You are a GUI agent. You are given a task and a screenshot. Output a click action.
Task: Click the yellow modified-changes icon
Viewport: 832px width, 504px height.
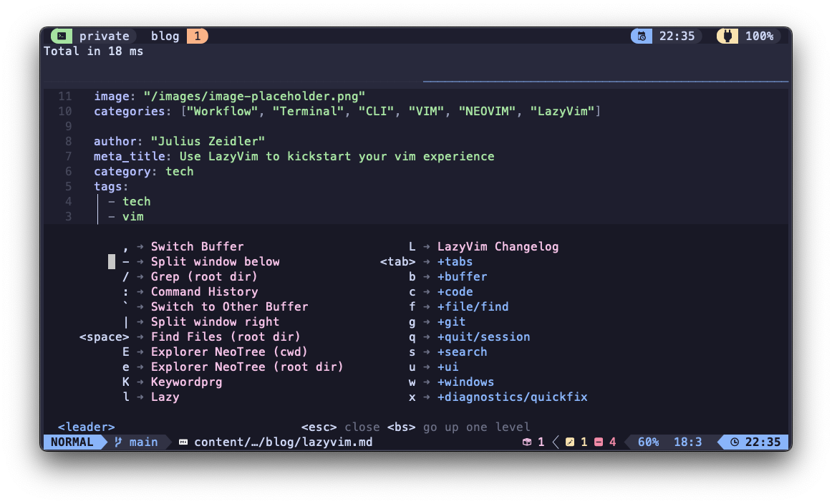point(570,442)
